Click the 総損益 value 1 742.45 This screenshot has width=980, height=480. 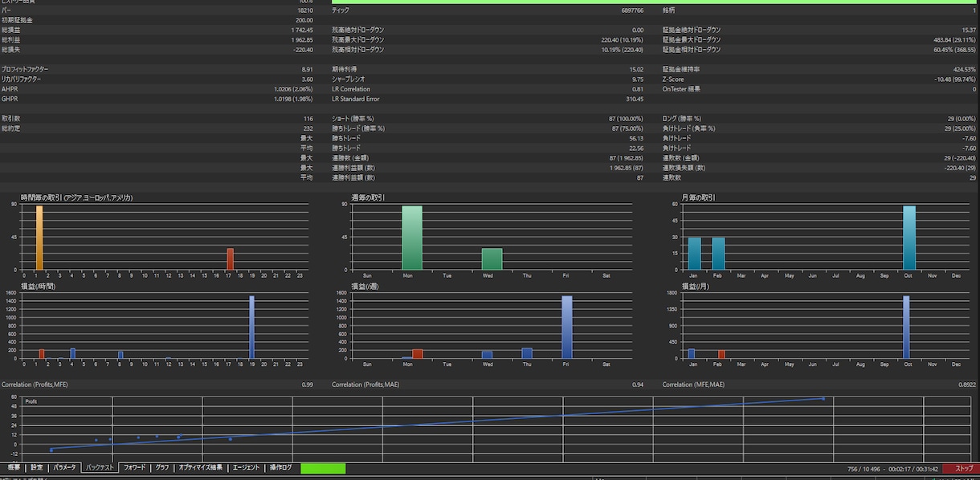pyautogui.click(x=302, y=30)
